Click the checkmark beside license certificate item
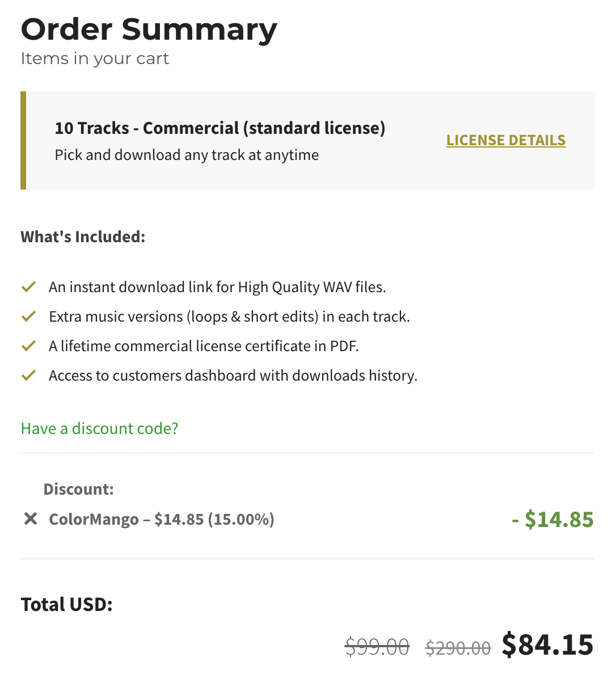This screenshot has width=616, height=683. click(28, 345)
